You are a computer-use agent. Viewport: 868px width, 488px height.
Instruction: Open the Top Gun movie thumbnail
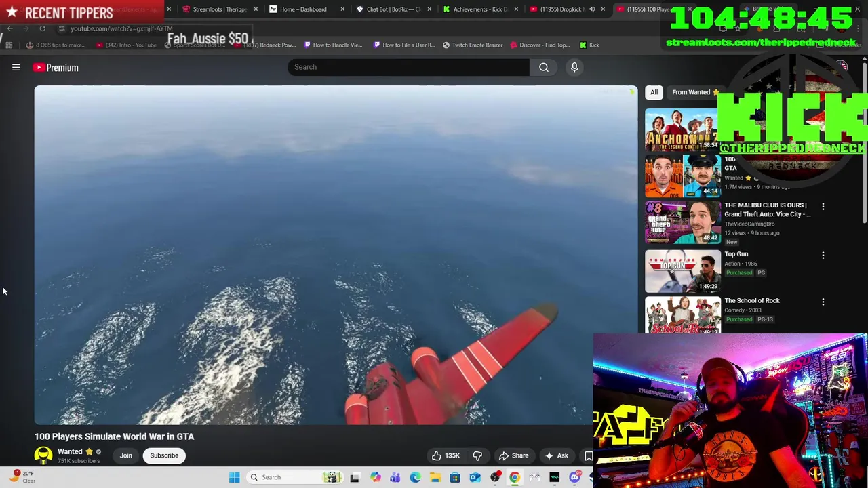[682, 271]
